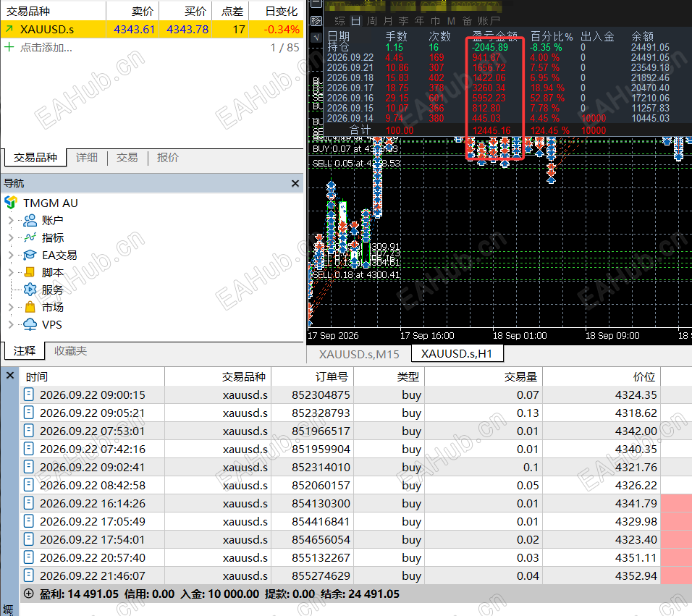Image resolution: width=692 pixels, height=616 pixels.
Task: Click the √ check icon on chart panel
Action: [x=316, y=38]
